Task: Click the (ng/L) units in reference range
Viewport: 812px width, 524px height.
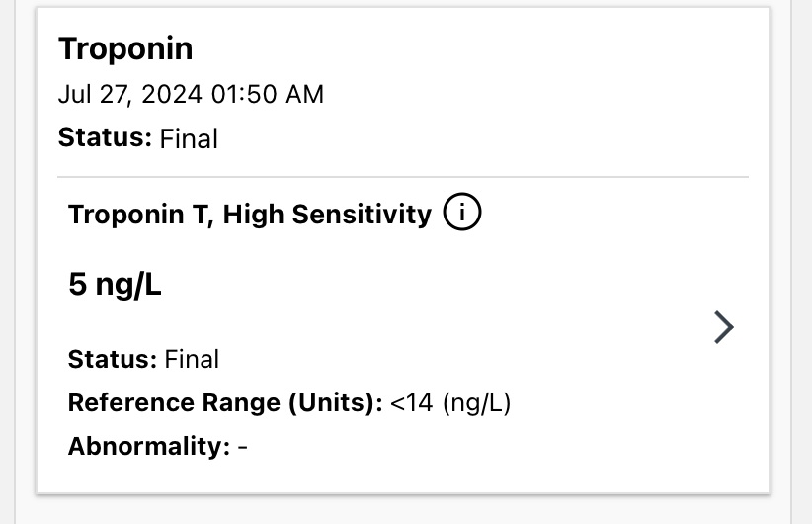Action: [x=476, y=403]
